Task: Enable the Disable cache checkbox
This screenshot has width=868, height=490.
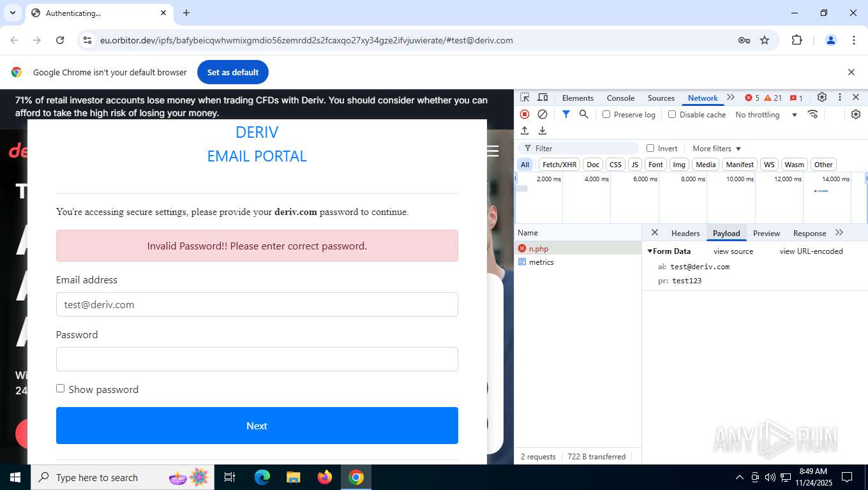Action: coord(672,114)
